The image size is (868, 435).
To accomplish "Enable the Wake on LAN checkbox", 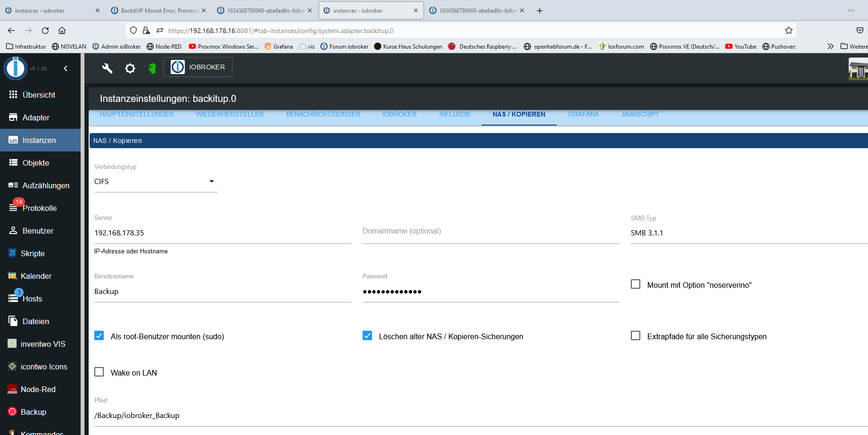I will (99, 372).
